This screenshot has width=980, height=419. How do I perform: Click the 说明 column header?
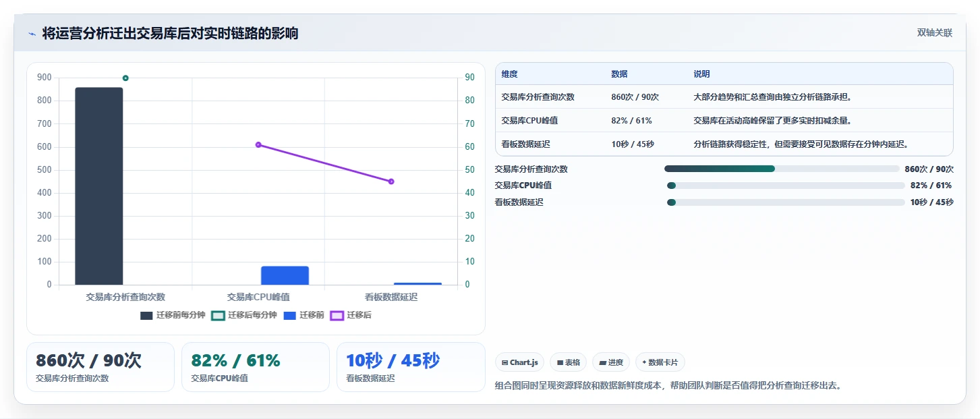pyautogui.click(x=702, y=74)
